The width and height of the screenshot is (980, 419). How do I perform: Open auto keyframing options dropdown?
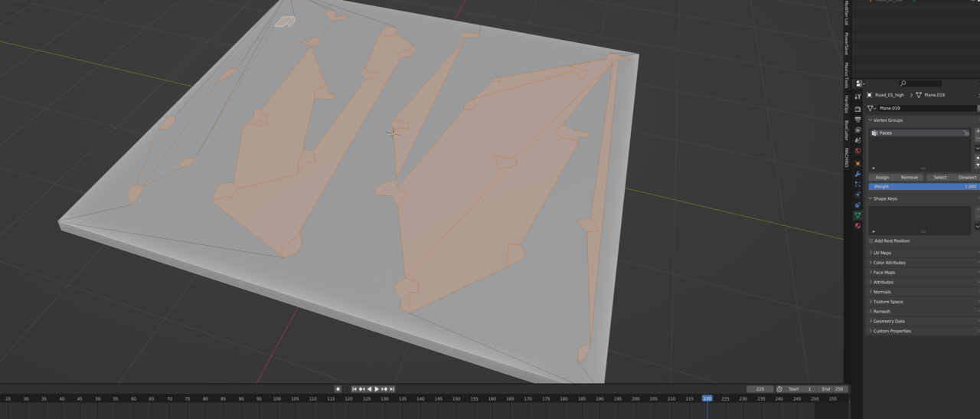[345, 389]
